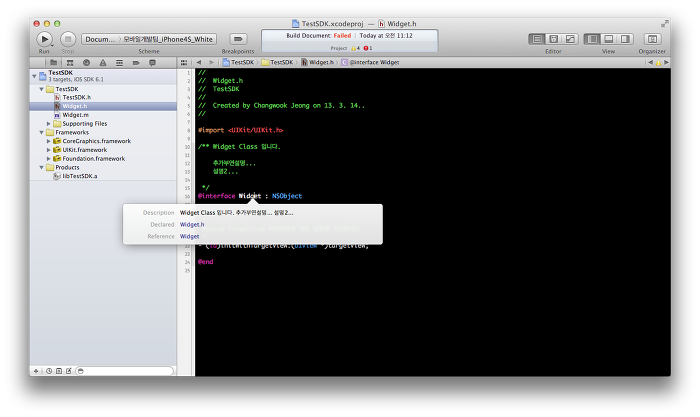Expand UIKit.framework
The image size is (700, 417).
pyautogui.click(x=49, y=150)
